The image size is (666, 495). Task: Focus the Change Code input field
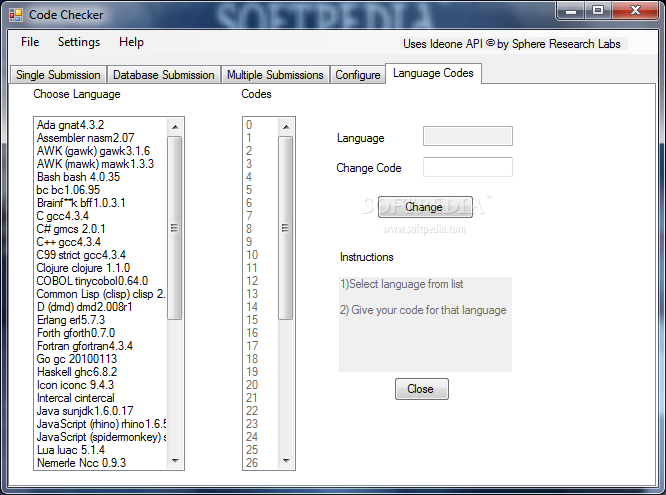[x=468, y=167]
